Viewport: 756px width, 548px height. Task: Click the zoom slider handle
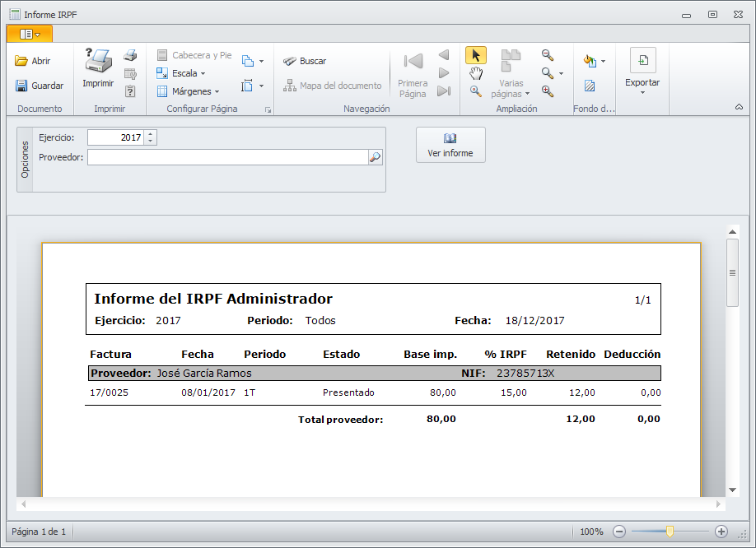(x=670, y=532)
